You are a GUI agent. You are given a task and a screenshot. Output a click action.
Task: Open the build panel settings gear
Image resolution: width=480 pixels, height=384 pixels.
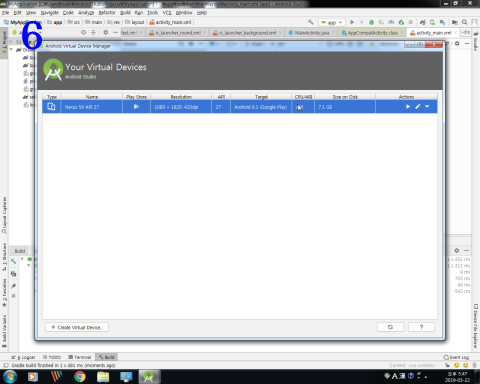click(457, 250)
